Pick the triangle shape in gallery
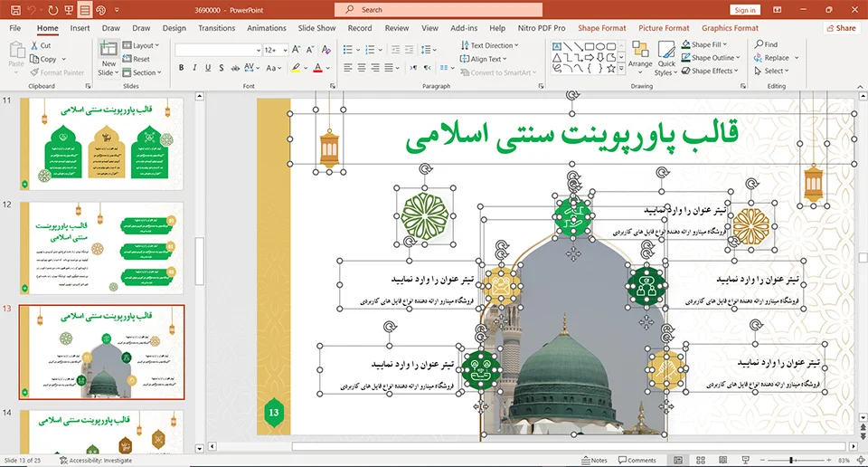The height and width of the screenshot is (467, 868). pos(557,58)
